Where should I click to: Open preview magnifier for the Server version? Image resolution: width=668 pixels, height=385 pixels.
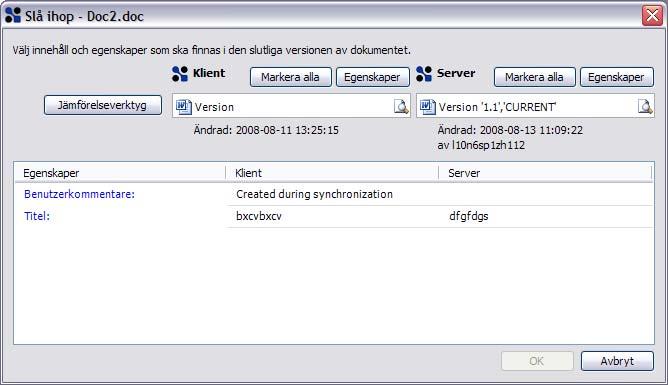645,106
